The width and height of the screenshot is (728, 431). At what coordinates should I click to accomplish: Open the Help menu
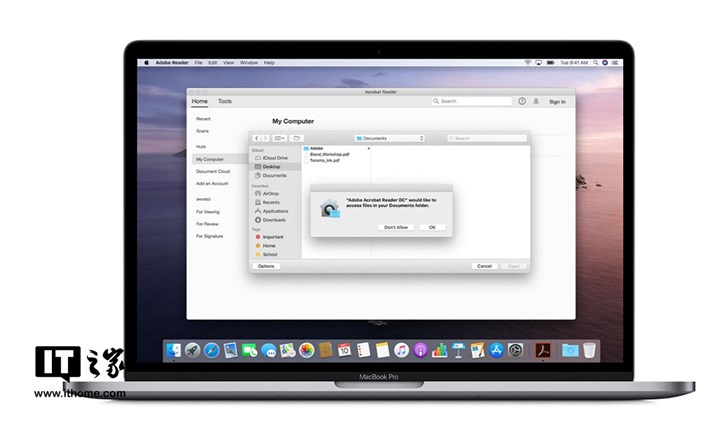pos(269,63)
